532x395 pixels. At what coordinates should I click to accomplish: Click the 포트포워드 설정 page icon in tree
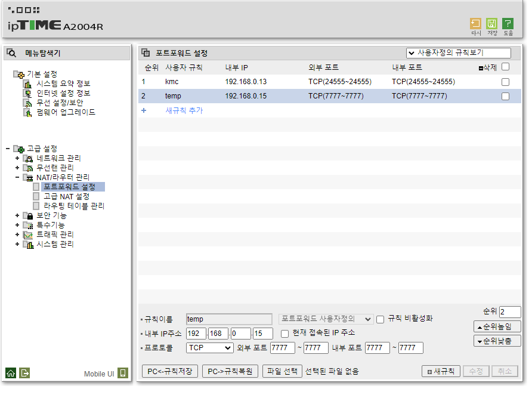[36, 187]
